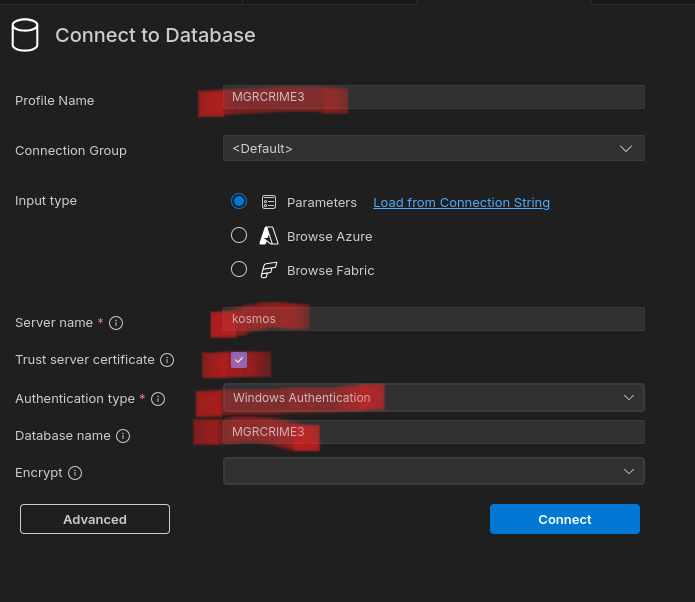Image resolution: width=695 pixels, height=602 pixels.
Task: Click info icon beside Database name
Action: [123, 436]
